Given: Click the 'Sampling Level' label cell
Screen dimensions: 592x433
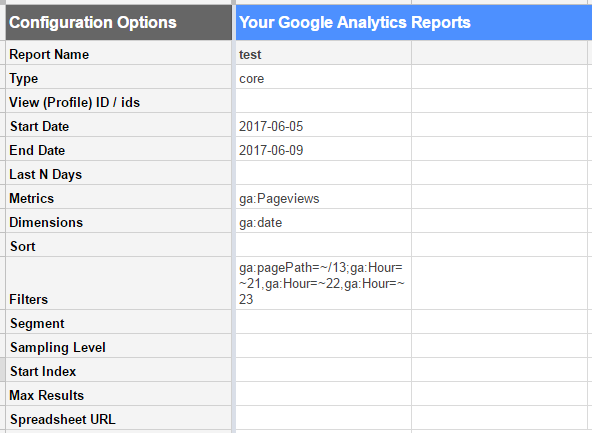Looking at the screenshot, I should click(119, 347).
